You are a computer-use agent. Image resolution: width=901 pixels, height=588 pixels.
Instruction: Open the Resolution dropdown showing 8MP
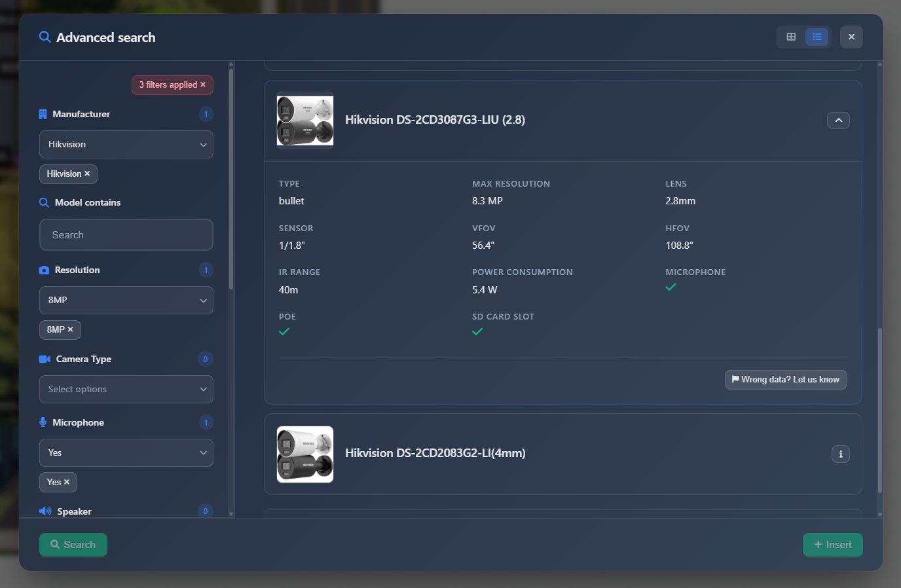pos(126,300)
